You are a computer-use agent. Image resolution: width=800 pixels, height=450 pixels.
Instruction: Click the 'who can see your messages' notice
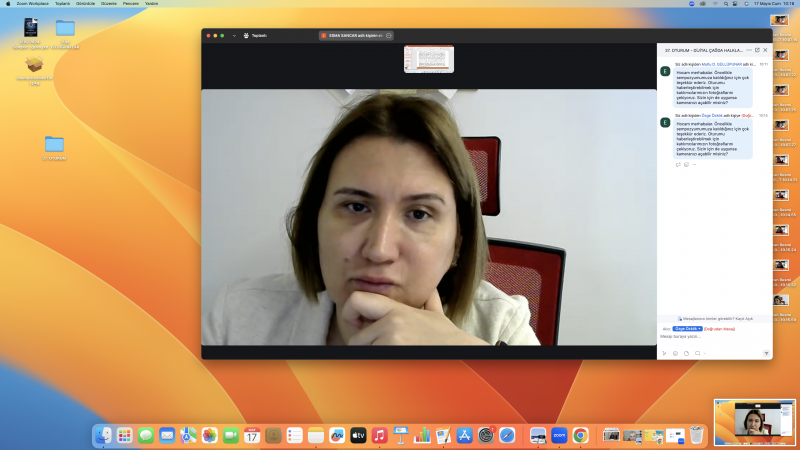(x=714, y=318)
